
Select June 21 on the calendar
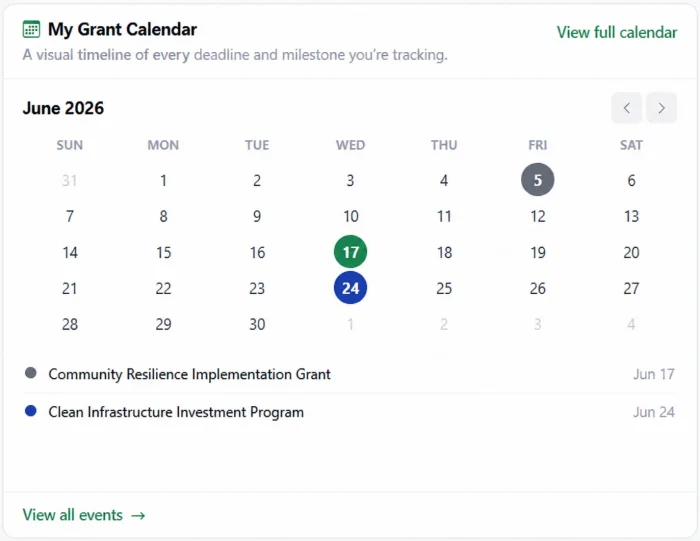pyautogui.click(x=70, y=288)
